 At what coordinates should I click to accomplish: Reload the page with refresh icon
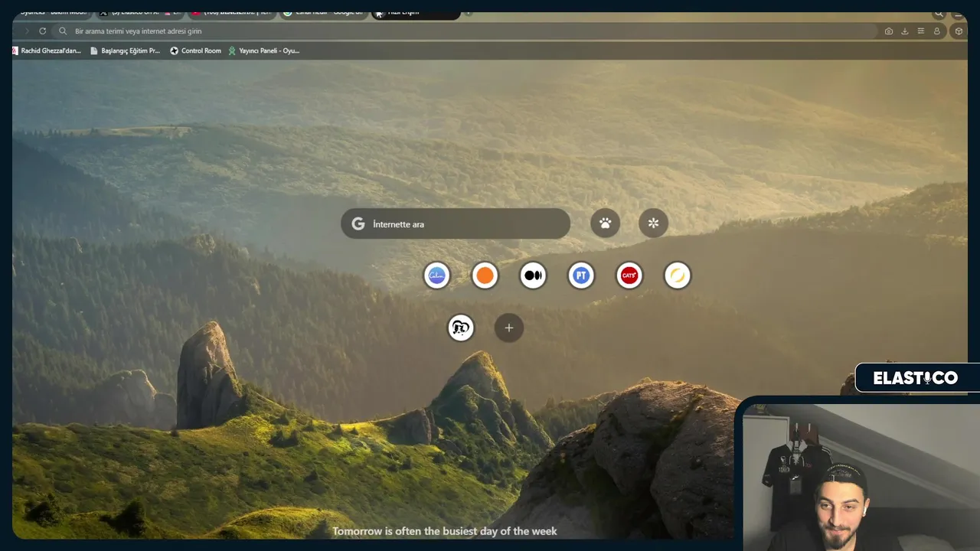click(42, 31)
